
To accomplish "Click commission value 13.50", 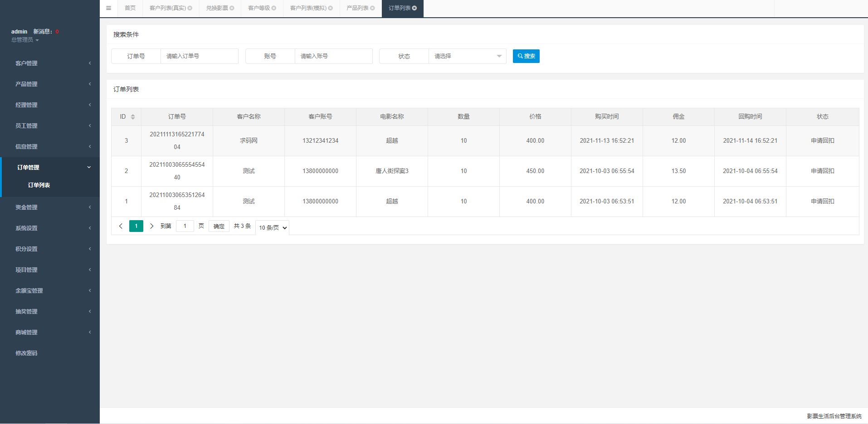I will click(x=678, y=171).
